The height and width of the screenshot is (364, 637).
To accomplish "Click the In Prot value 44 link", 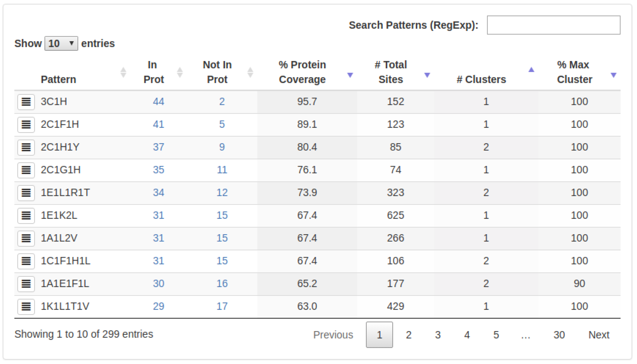I will [x=159, y=102].
